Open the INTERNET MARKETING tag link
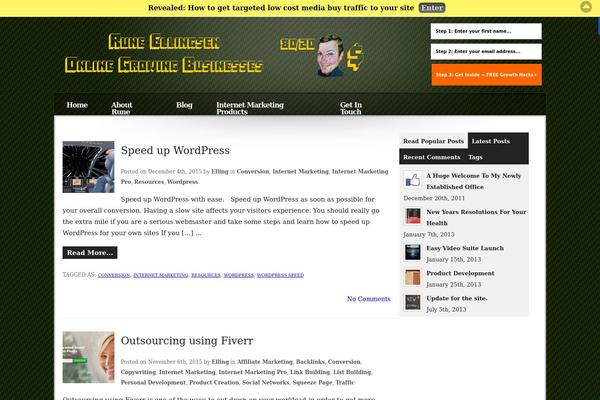This screenshot has height=400, width=600. (x=161, y=275)
